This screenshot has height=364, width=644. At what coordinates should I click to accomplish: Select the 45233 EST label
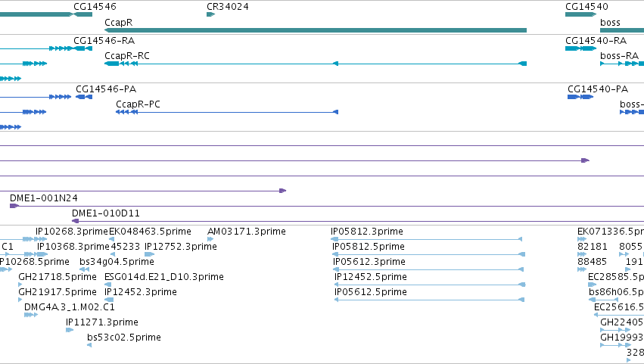[126, 247]
